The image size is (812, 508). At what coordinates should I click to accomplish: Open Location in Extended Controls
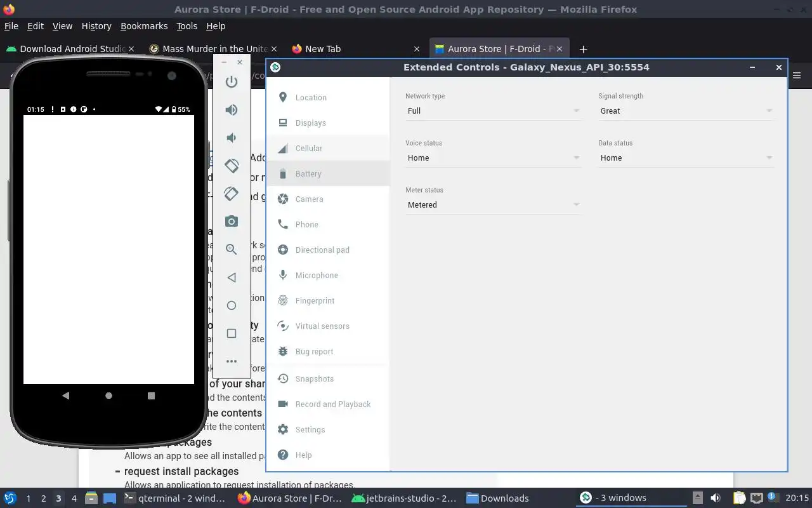[x=328, y=97]
